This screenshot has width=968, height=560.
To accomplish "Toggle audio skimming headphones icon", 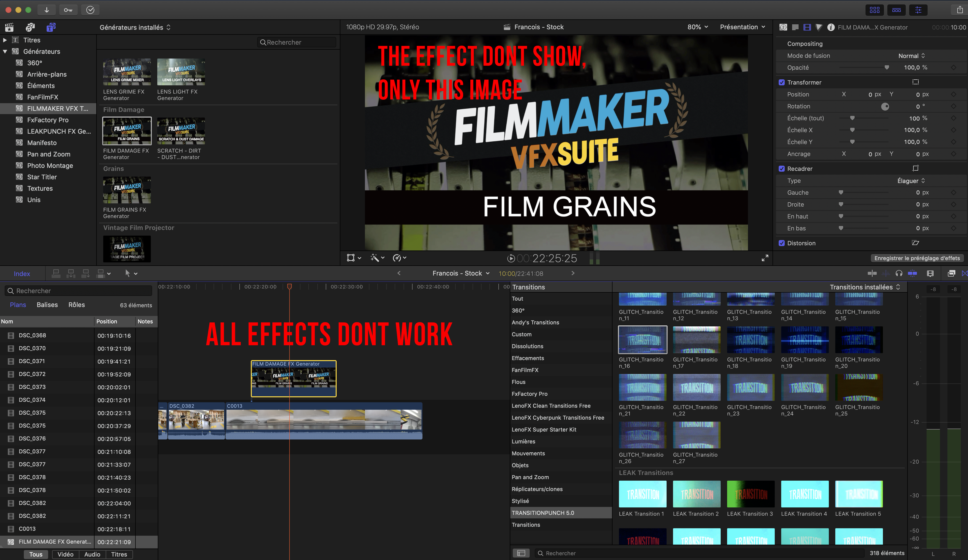I will tap(899, 274).
